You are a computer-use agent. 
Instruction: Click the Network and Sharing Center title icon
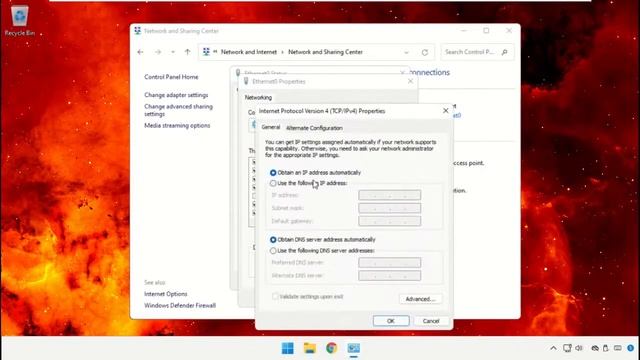[138, 31]
